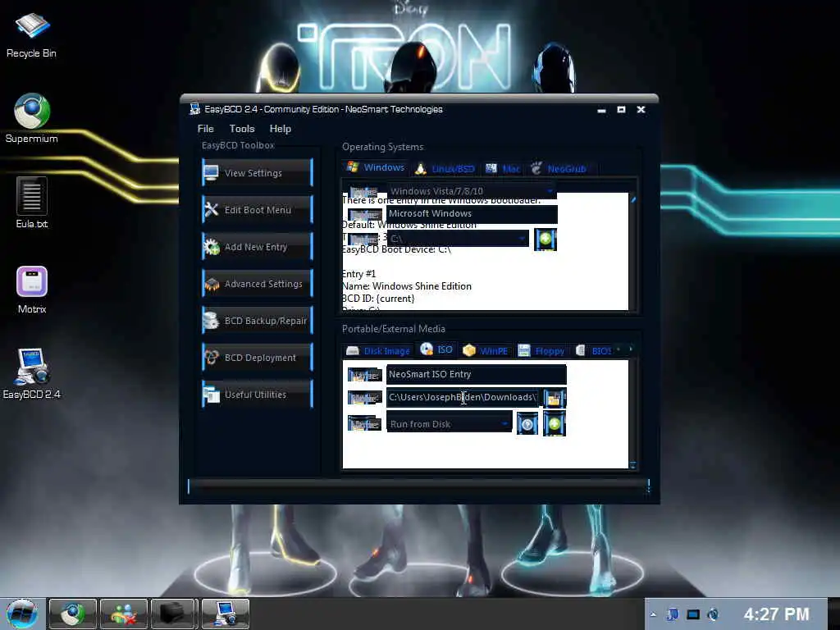
Task: Select the EasyBCD 2.4 desktop shortcut
Action: (x=32, y=374)
